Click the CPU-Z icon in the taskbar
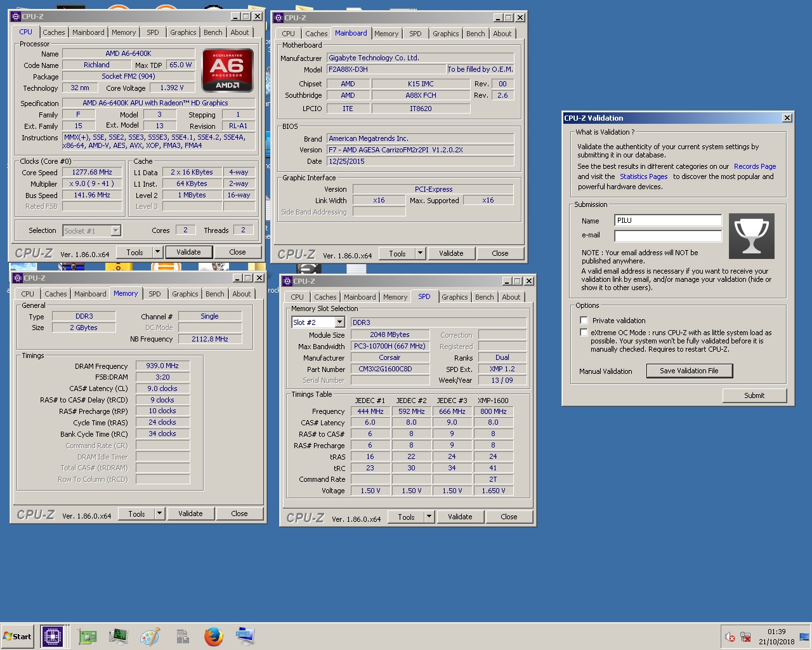The height and width of the screenshot is (650, 812). [x=52, y=636]
